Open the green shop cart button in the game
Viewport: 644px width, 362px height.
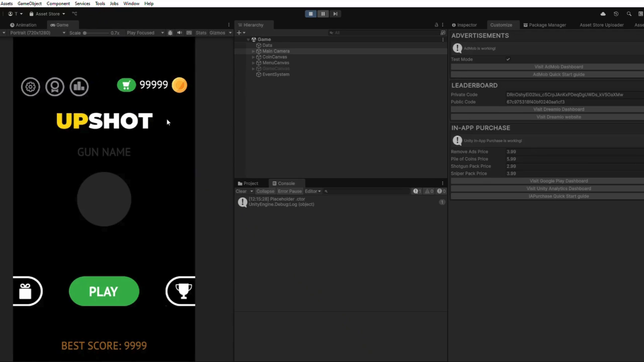pos(126,85)
